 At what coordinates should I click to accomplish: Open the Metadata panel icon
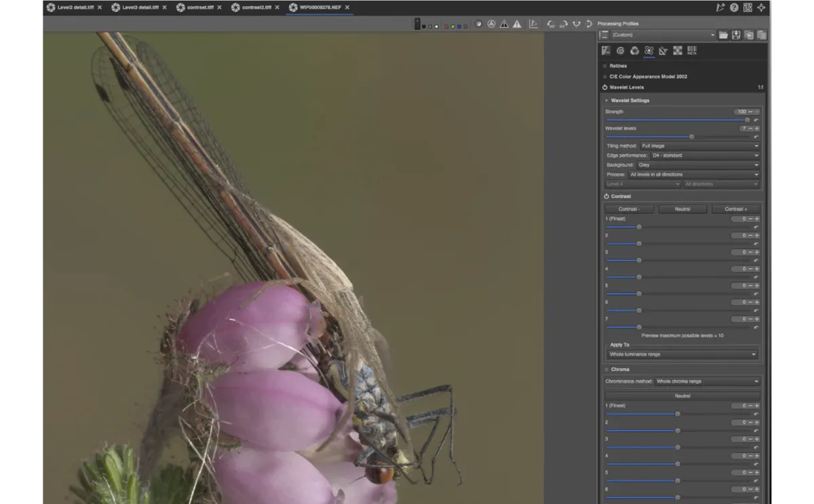coord(691,50)
